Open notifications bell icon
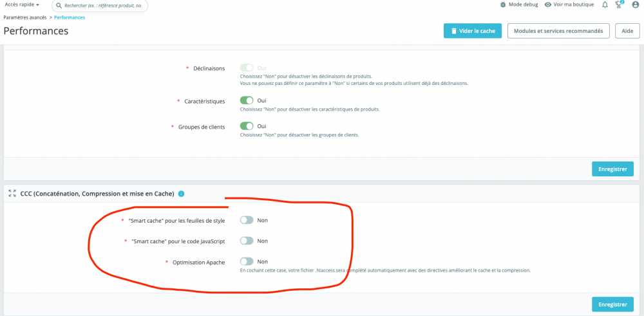 click(x=605, y=5)
